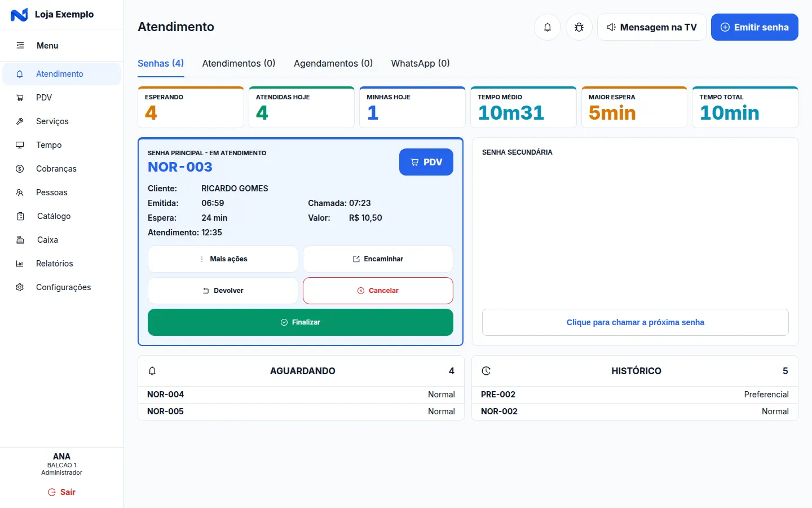Open the WhatsApp (0) tab
The width and height of the screenshot is (812, 508).
[420, 63]
